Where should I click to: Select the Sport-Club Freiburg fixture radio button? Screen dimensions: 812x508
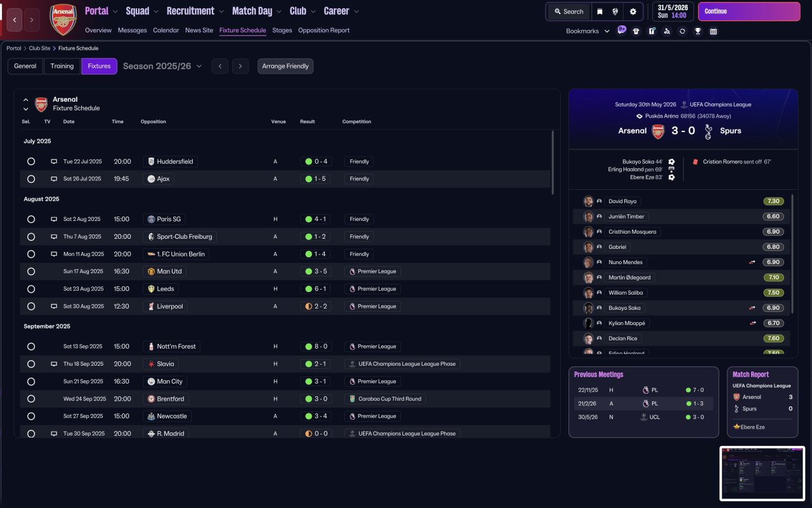click(x=31, y=237)
